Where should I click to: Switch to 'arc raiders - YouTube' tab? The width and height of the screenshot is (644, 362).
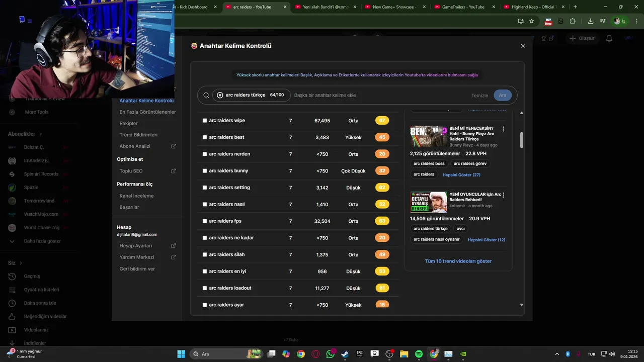pos(256,7)
